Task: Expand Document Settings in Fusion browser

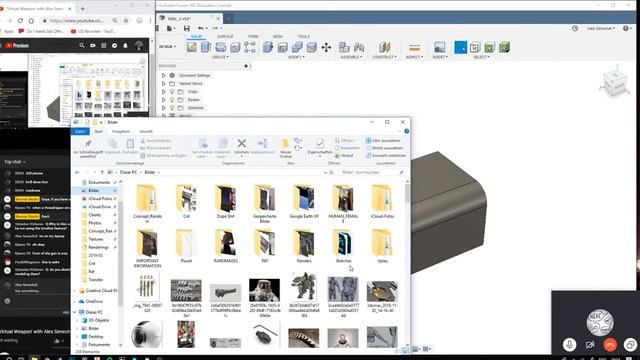Action: (x=164, y=76)
